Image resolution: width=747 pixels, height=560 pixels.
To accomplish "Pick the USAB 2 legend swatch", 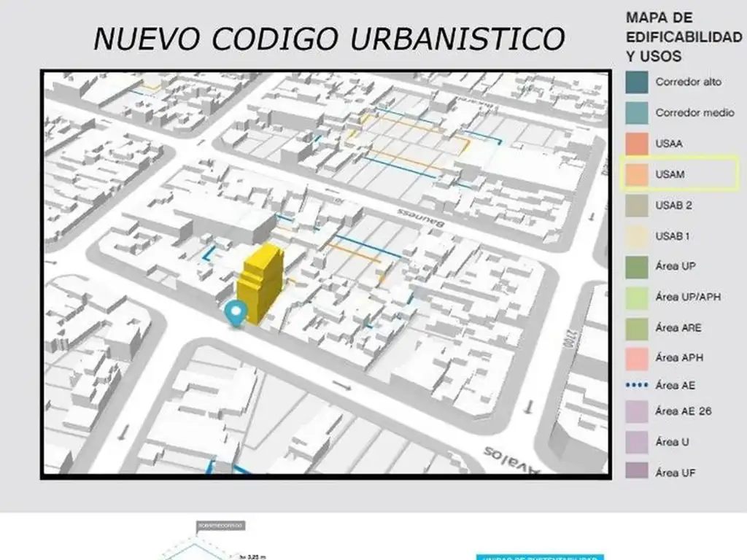I will [x=635, y=205].
